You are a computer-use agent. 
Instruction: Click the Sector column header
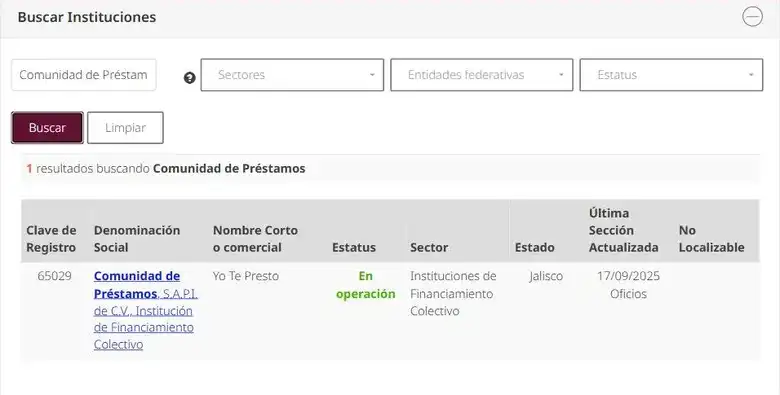pyautogui.click(x=429, y=247)
